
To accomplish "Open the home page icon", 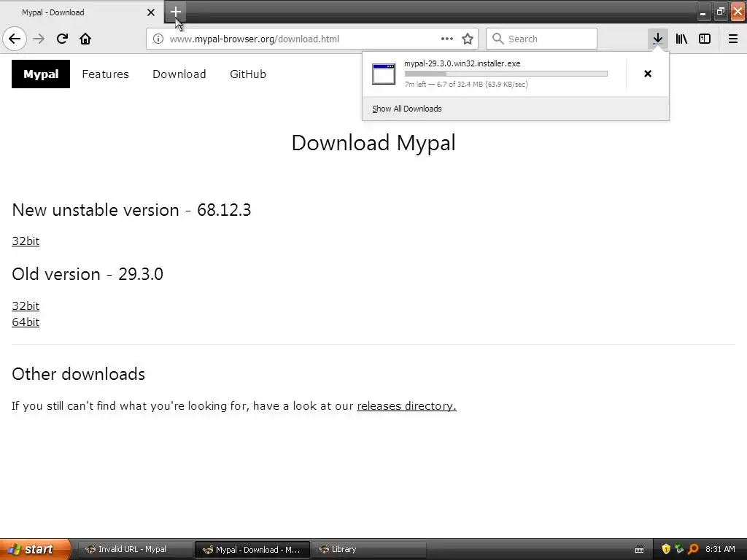I will (x=85, y=39).
